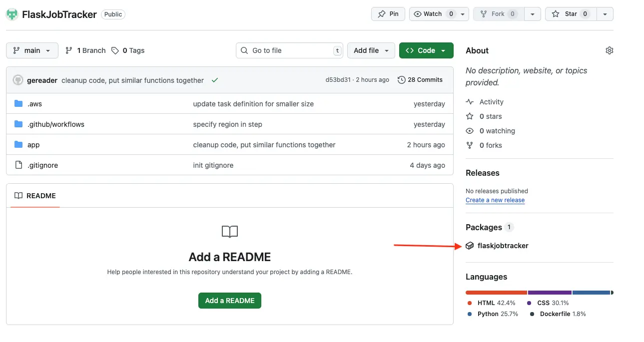Screen dimensions: 644x342
Task: Open the .gitignore file
Action: click(x=42, y=165)
